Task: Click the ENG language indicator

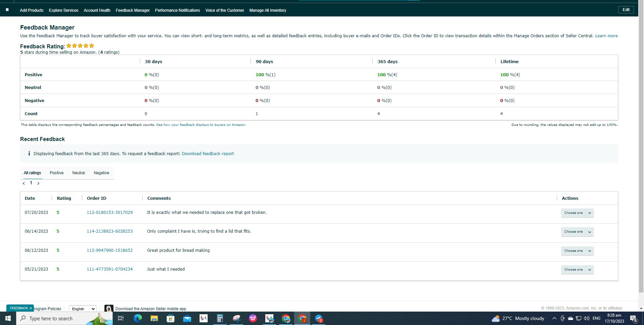Action: click(x=596, y=318)
